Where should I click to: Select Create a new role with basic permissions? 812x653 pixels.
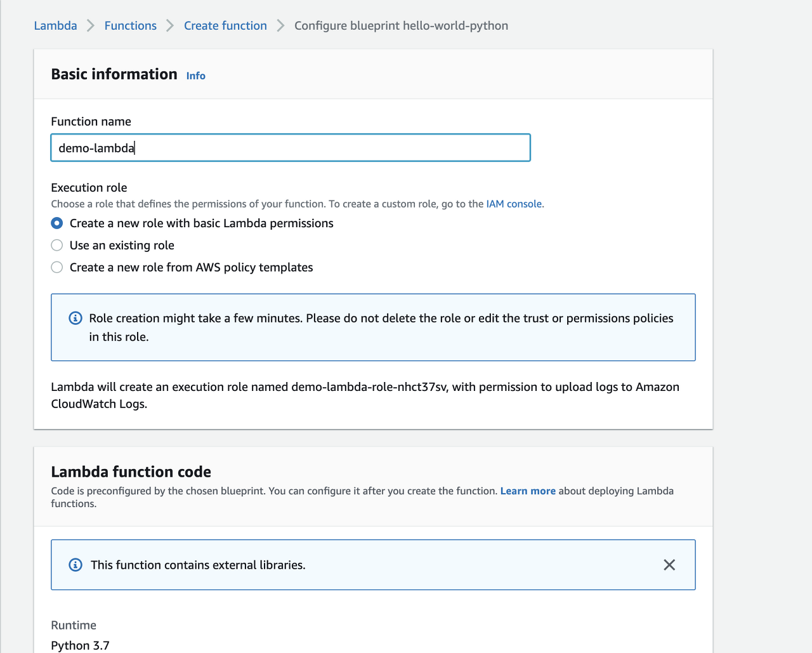tap(57, 223)
